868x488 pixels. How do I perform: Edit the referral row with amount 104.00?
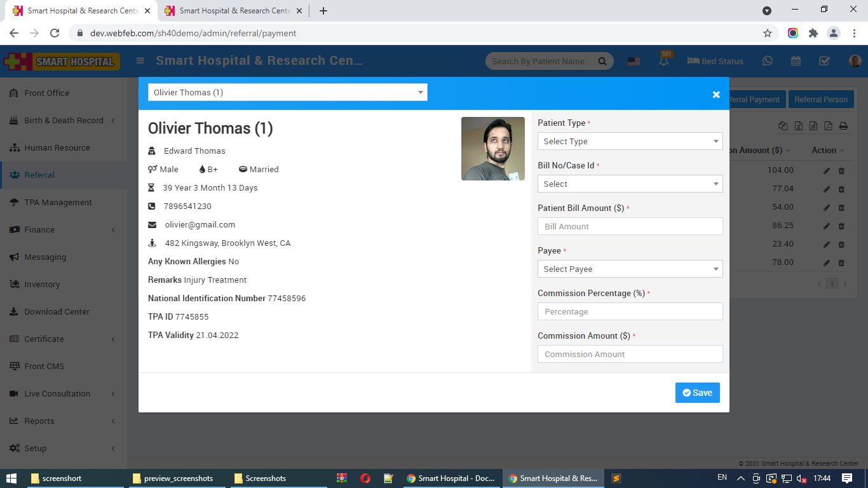click(x=826, y=170)
